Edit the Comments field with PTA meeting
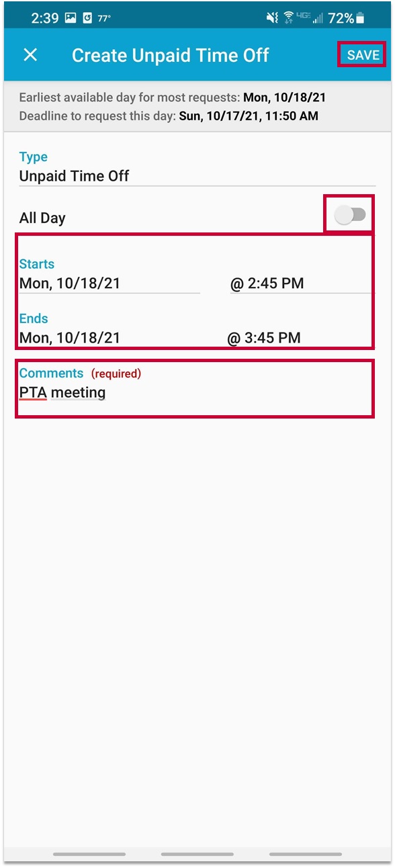The width and height of the screenshot is (395, 868). pos(195,393)
